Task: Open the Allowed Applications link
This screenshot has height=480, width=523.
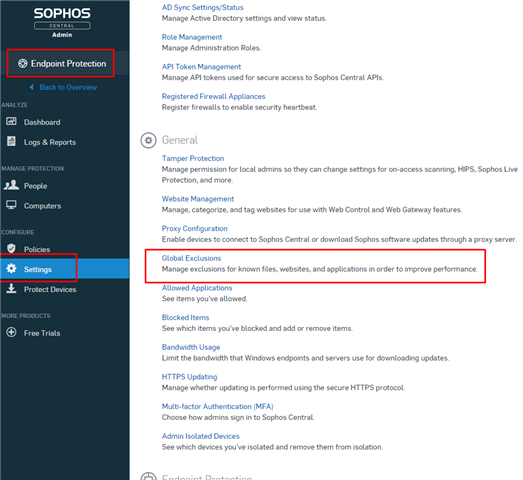Action: pos(197,288)
